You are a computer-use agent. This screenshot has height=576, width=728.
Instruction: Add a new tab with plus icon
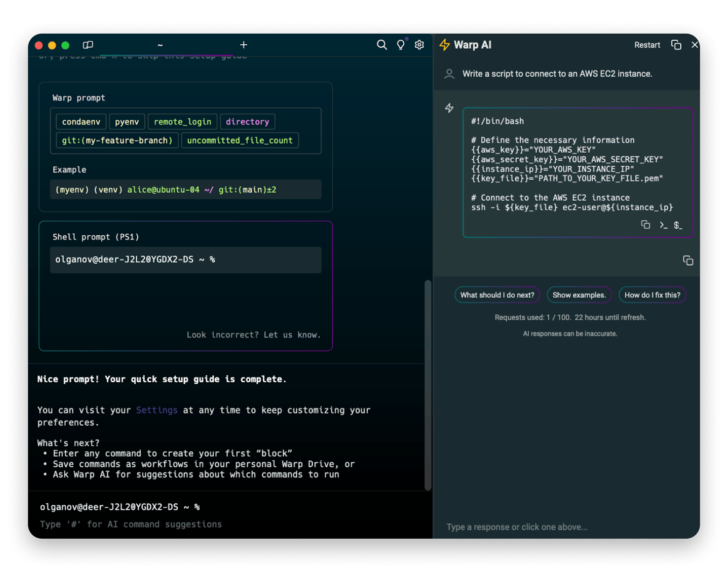click(244, 45)
